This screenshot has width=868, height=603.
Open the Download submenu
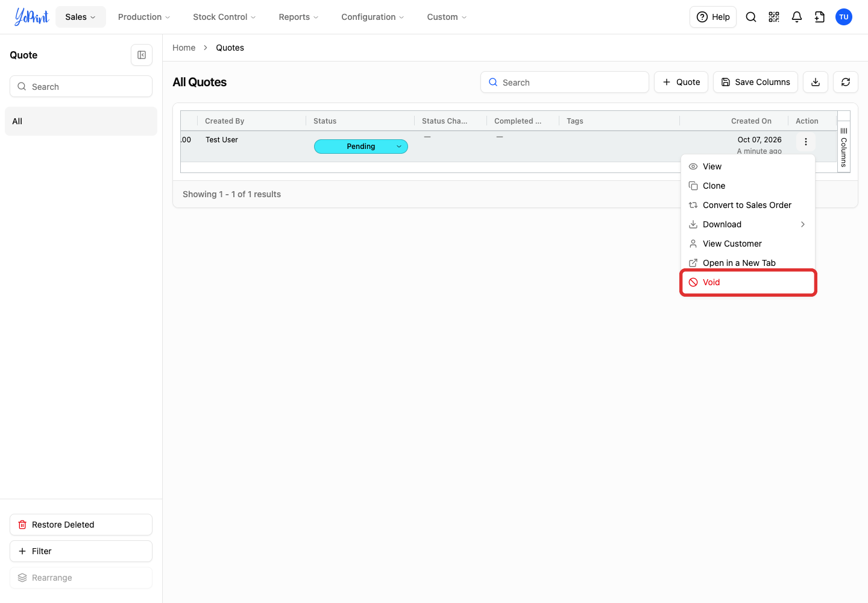click(748, 224)
